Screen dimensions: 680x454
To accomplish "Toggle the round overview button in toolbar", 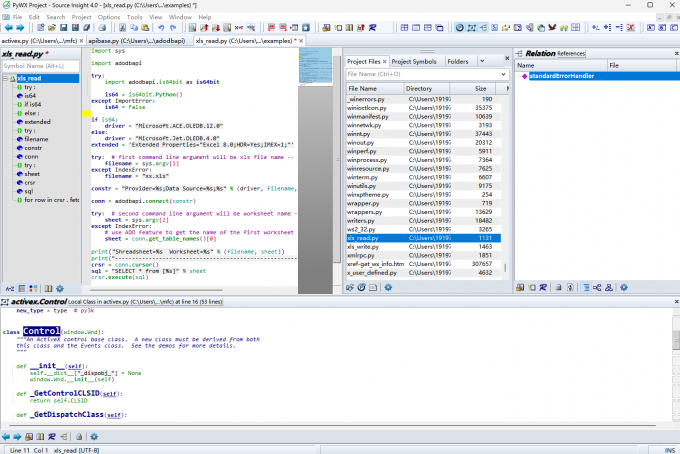I will click(459, 28).
